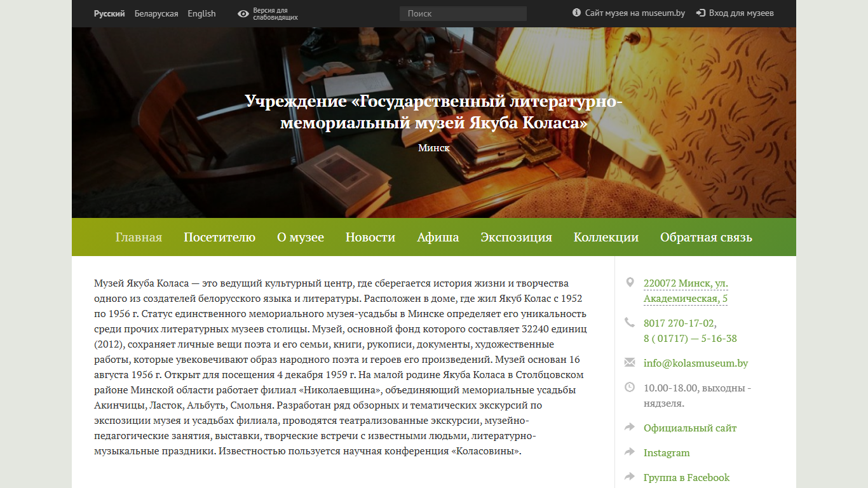Image resolution: width=868 pixels, height=488 pixels.
Task: Switch language to English
Action: point(201,13)
